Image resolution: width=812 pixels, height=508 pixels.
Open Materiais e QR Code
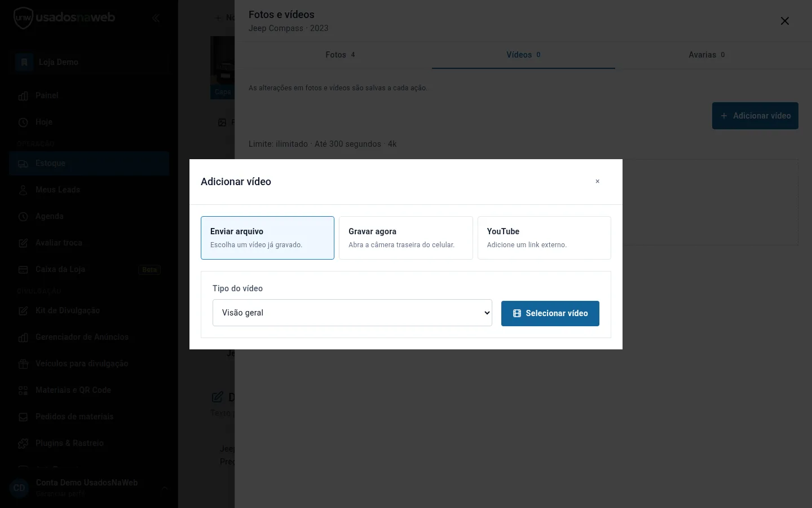(x=89, y=390)
